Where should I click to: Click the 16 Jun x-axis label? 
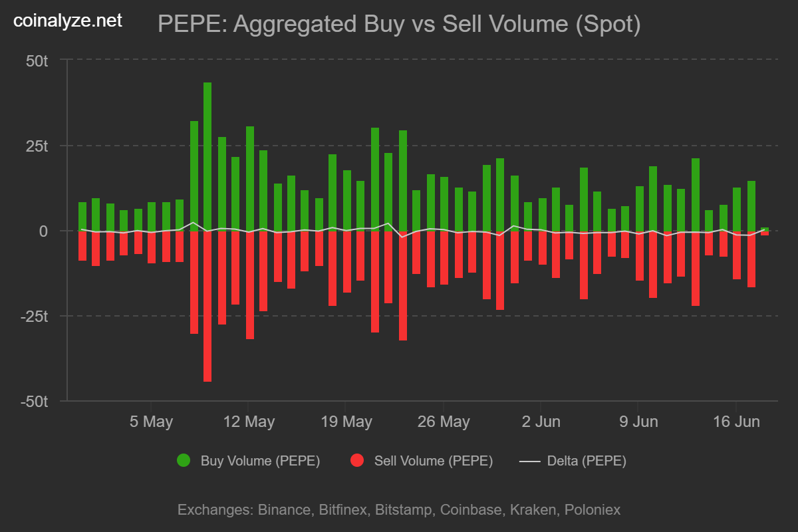point(735,422)
